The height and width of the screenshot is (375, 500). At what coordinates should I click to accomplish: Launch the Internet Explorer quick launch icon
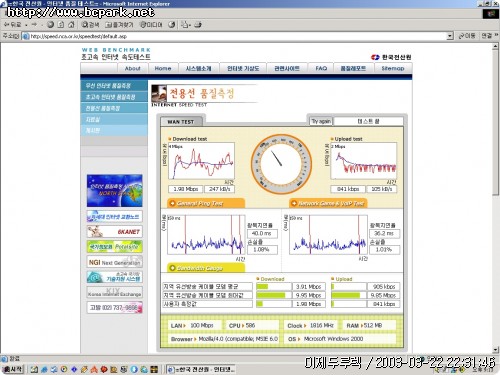coord(44,369)
